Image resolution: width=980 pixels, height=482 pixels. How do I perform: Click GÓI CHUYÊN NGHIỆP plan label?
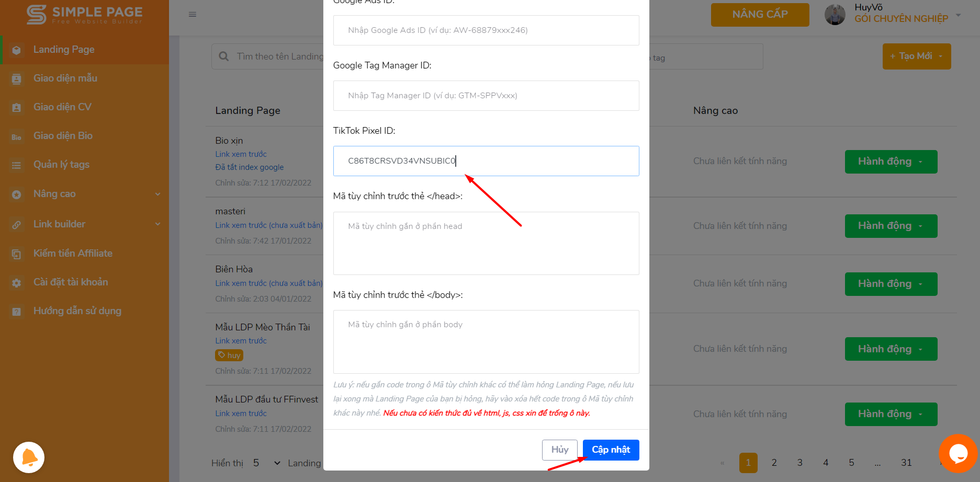click(x=901, y=19)
